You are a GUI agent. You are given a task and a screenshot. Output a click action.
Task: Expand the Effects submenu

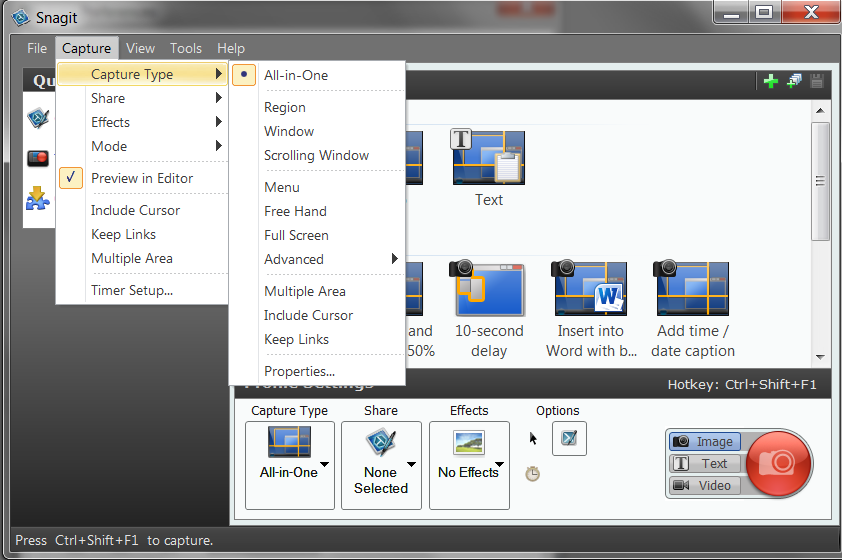[142, 122]
